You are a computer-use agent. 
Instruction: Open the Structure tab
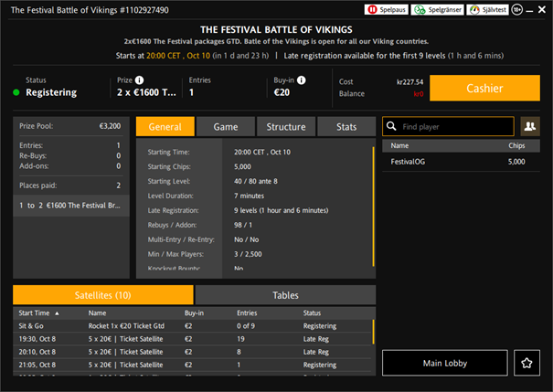tap(286, 127)
